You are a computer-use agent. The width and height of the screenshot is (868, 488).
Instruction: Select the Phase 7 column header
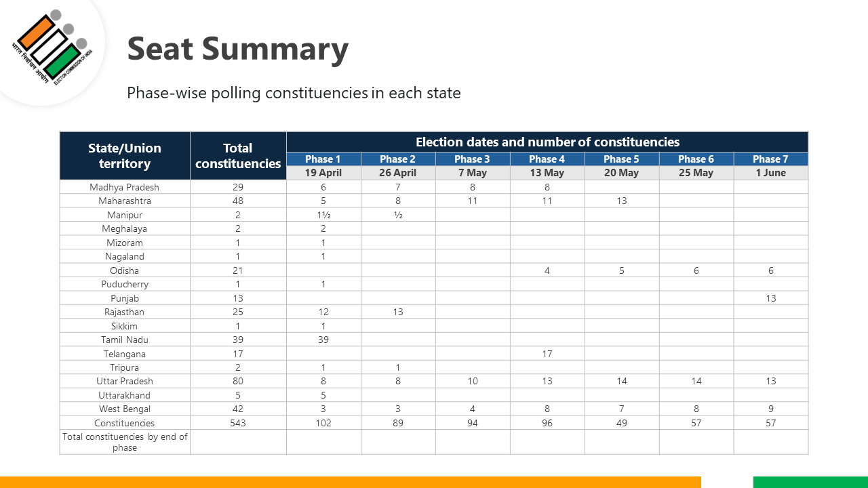coord(771,159)
